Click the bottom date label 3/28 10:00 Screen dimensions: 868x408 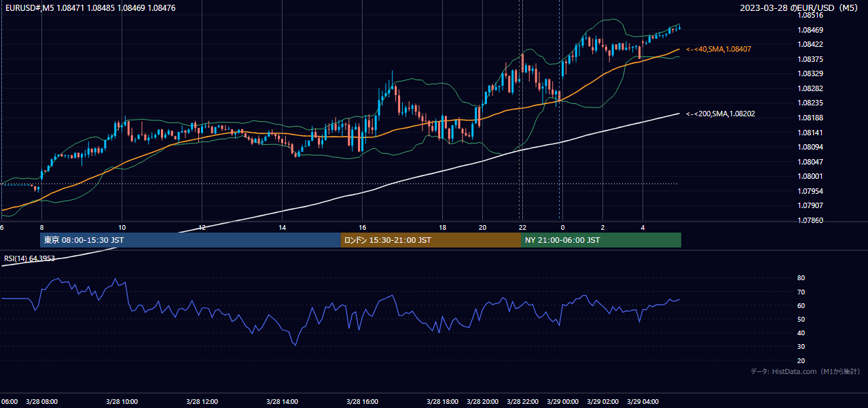click(122, 402)
